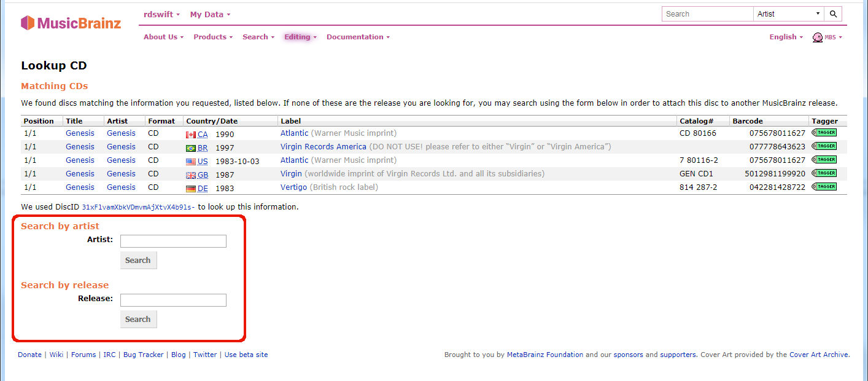Click the Canada flag CA country link
868x381 pixels.
click(197, 134)
